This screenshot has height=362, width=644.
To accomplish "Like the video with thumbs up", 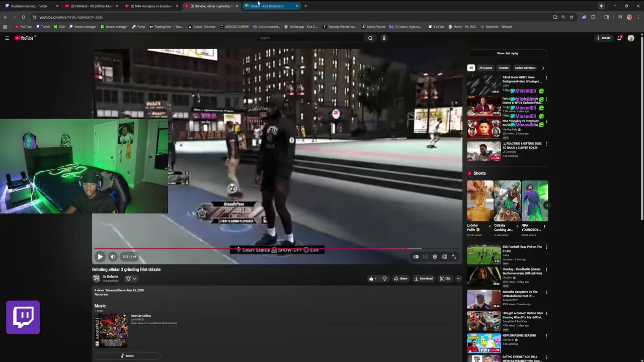I will 373,279.
